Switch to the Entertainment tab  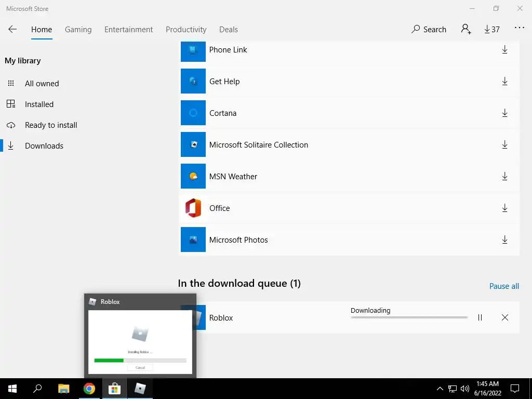tap(129, 30)
